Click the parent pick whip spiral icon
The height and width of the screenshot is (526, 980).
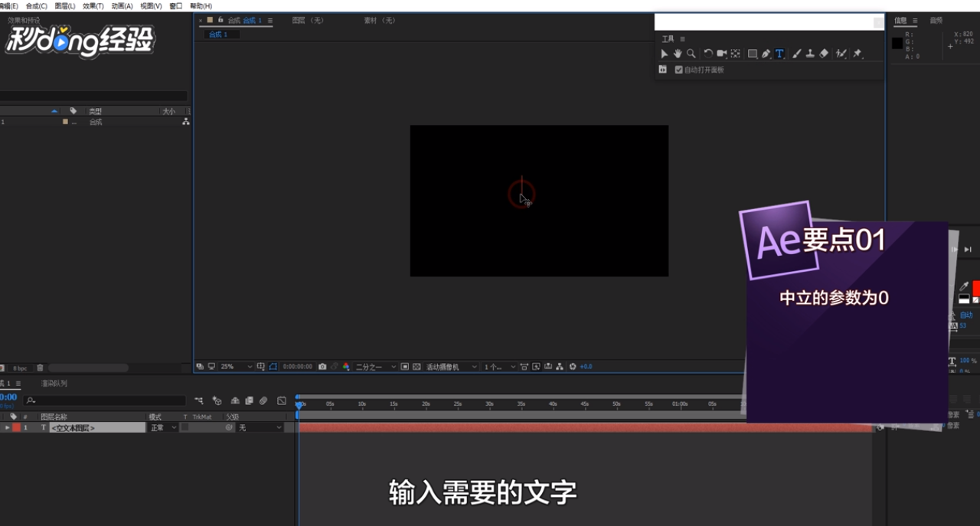pos(229,428)
